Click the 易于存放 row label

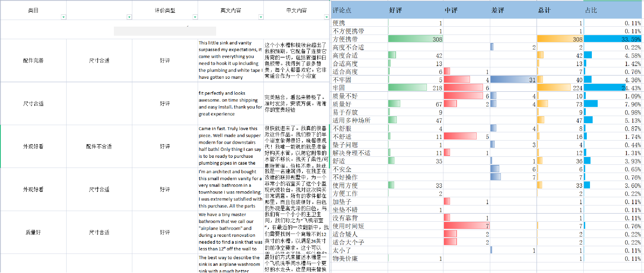345,112
